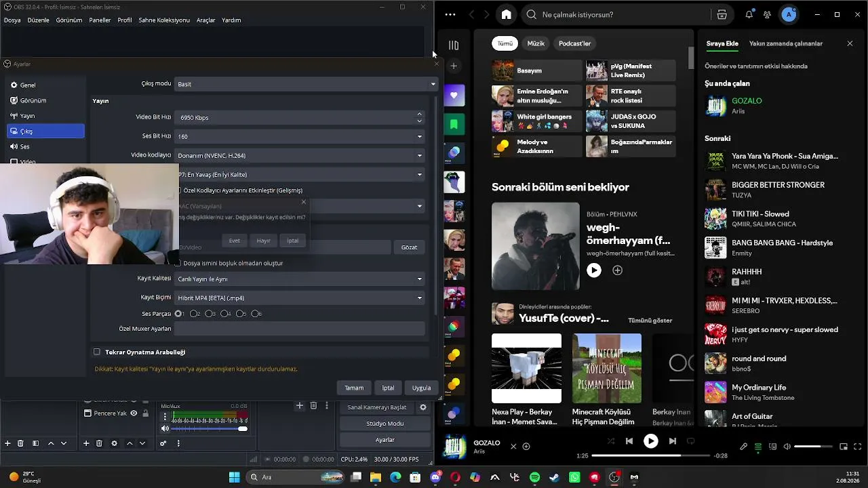Click Uygula in OBS settings

(421, 388)
